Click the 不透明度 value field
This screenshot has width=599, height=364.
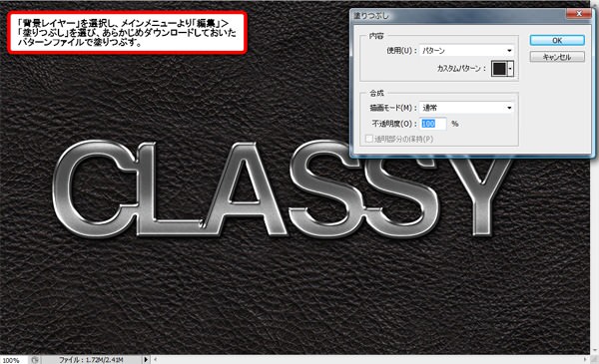433,124
